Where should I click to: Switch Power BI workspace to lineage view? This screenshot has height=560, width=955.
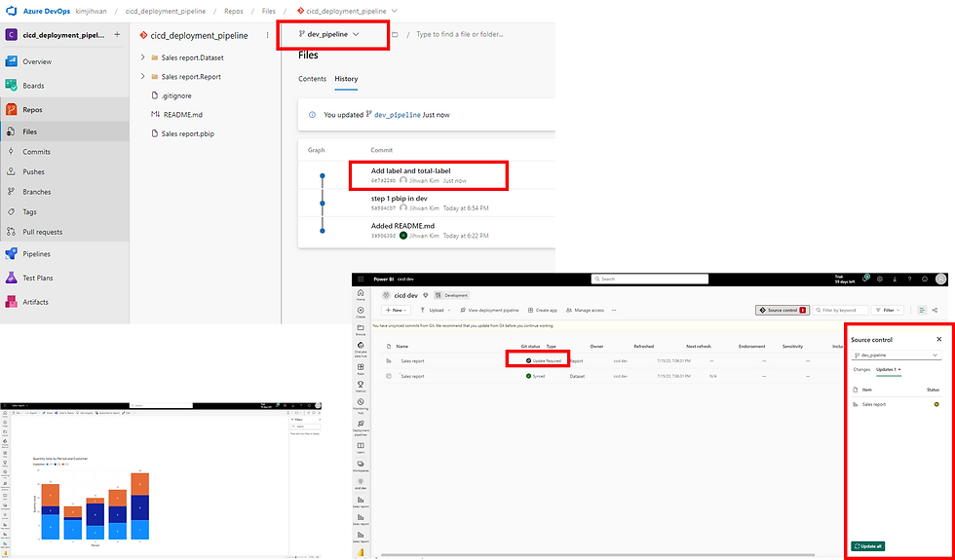point(935,310)
